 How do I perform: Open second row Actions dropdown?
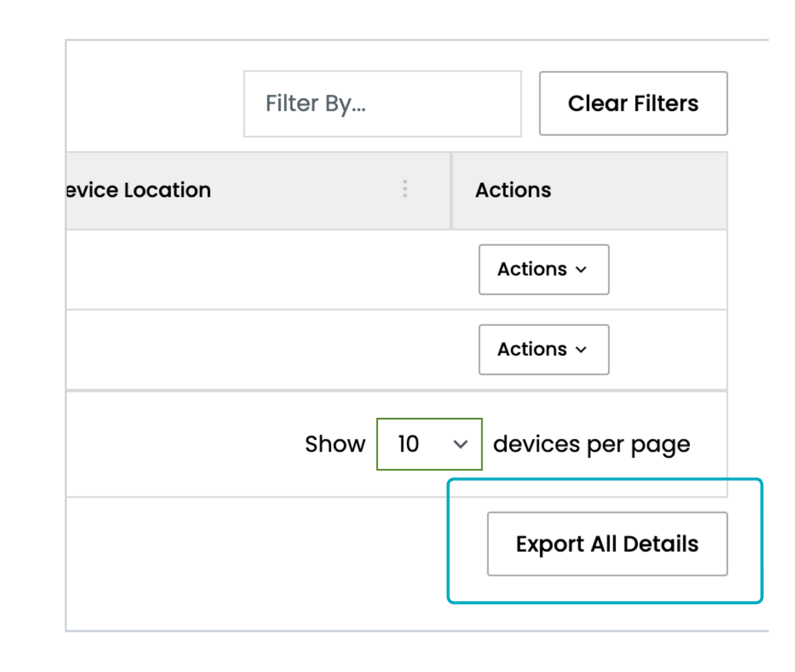[543, 350]
